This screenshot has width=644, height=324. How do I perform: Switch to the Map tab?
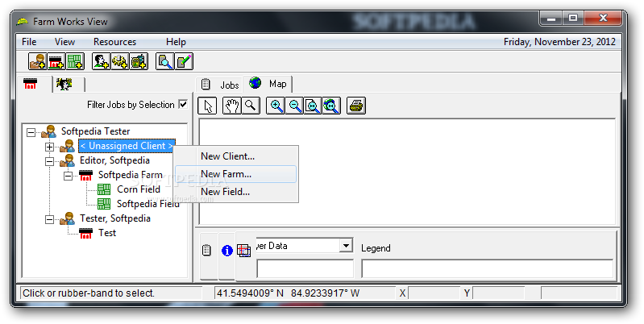click(x=268, y=84)
